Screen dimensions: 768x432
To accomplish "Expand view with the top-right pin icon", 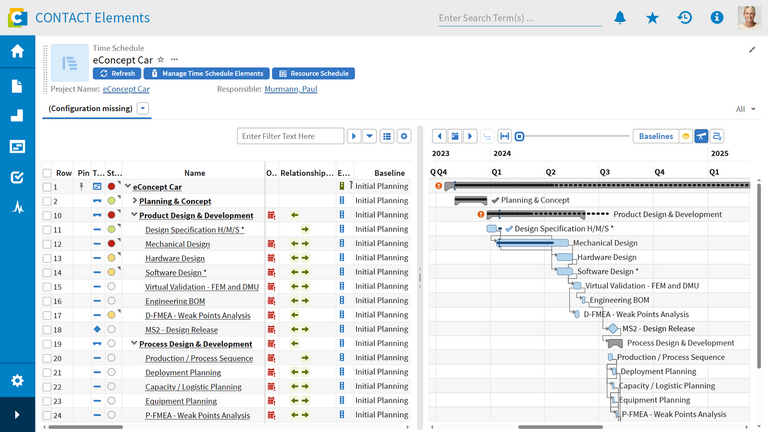I will pyautogui.click(x=752, y=49).
